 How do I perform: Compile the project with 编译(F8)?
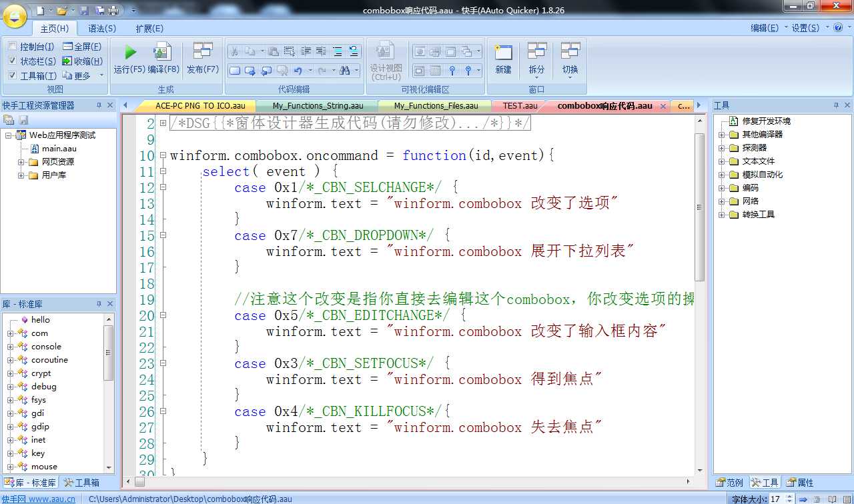tap(163, 59)
